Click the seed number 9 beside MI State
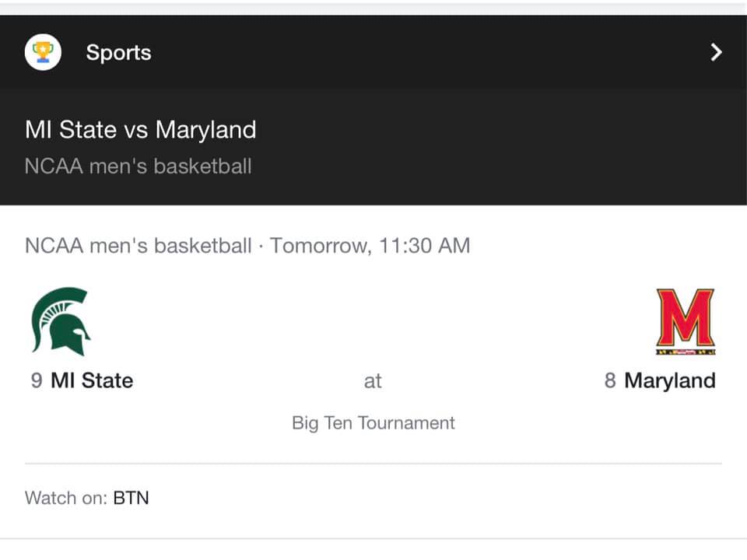 tap(37, 380)
